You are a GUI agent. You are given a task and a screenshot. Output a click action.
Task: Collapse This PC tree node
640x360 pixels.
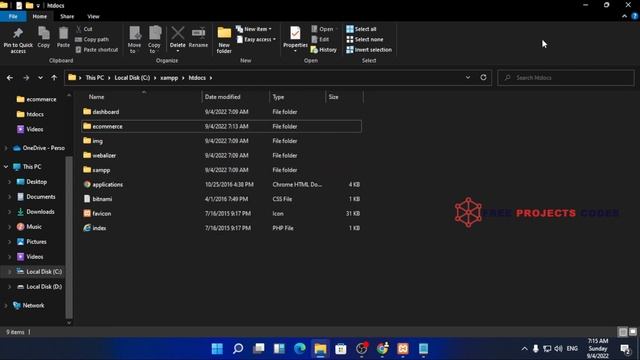pos(6,167)
